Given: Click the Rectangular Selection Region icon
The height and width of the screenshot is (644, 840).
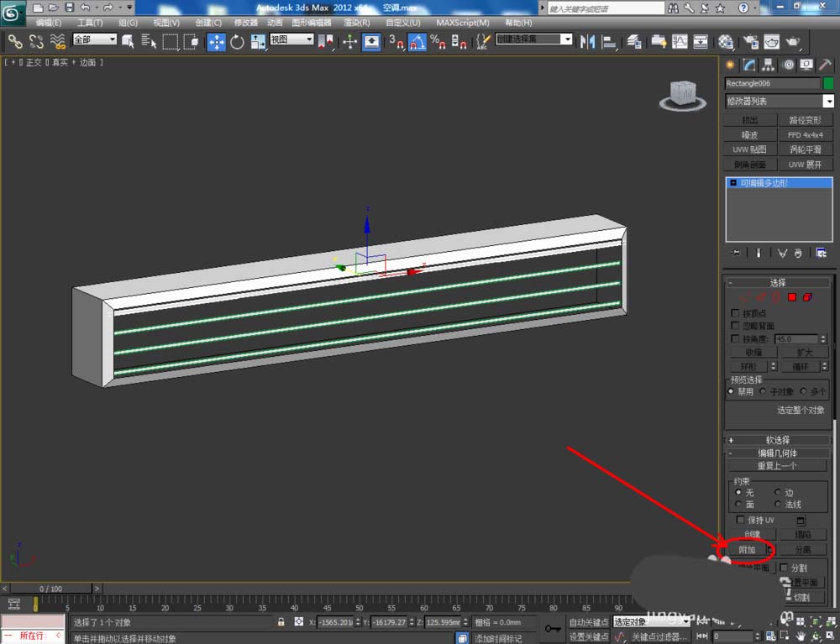Looking at the screenshot, I should pyautogui.click(x=171, y=41).
